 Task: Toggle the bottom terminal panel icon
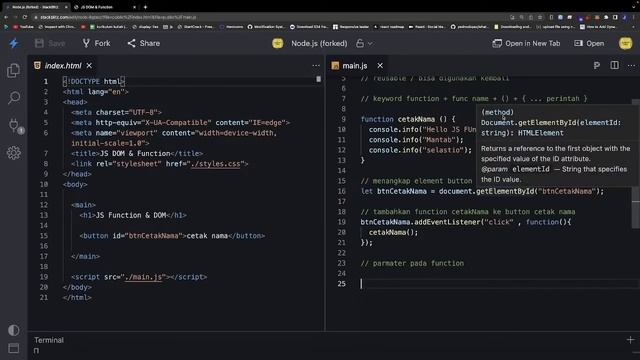[x=13, y=348]
